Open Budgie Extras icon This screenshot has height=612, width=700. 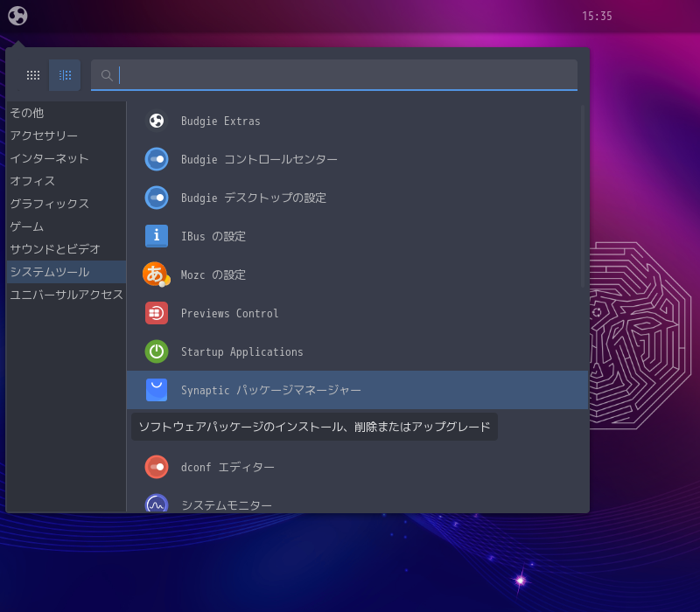pos(157,121)
